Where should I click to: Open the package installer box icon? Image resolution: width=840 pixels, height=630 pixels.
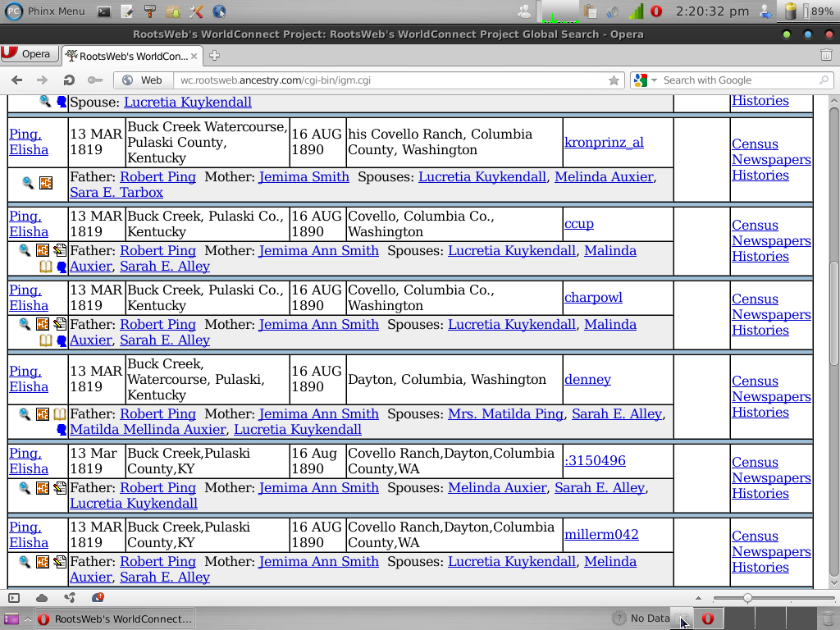pos(173,11)
